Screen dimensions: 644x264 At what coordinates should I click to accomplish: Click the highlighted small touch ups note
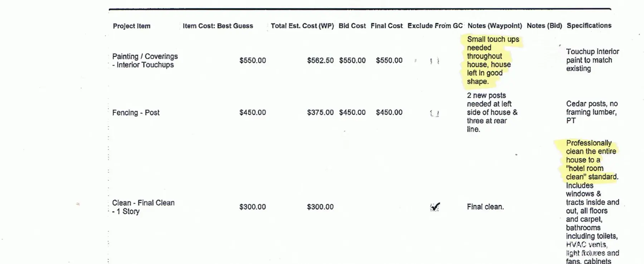pyautogui.click(x=492, y=60)
